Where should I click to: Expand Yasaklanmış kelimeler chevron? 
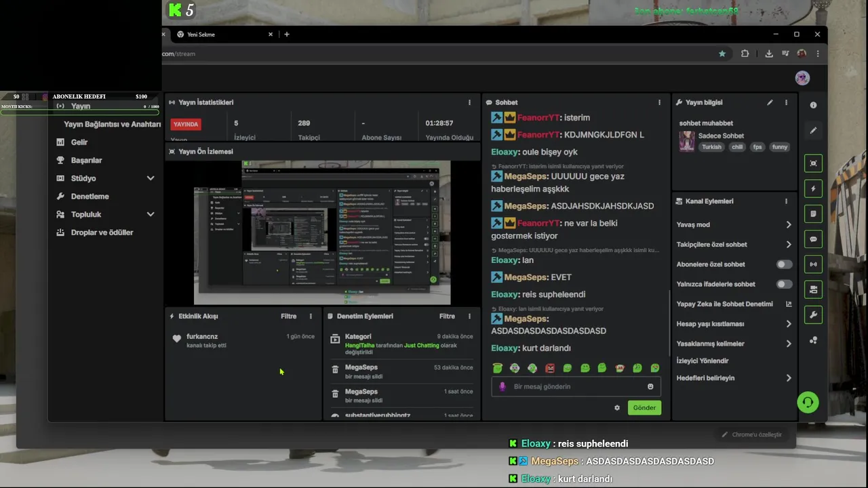[789, 344]
